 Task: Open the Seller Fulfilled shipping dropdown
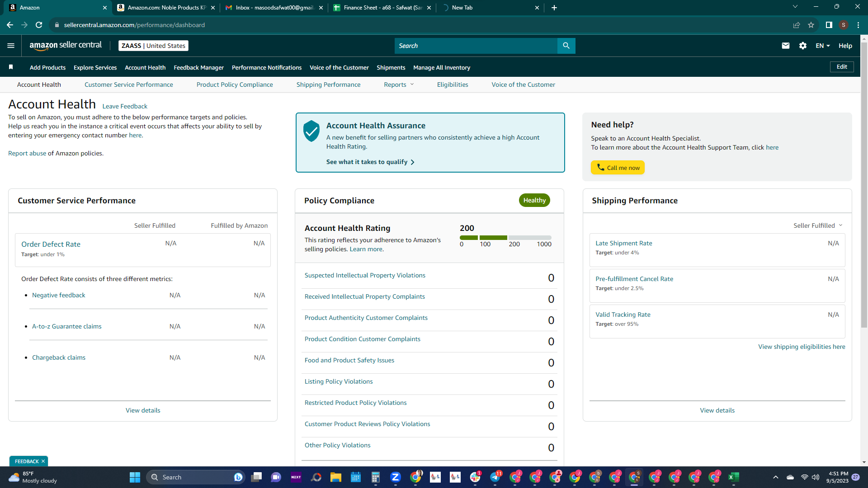818,225
